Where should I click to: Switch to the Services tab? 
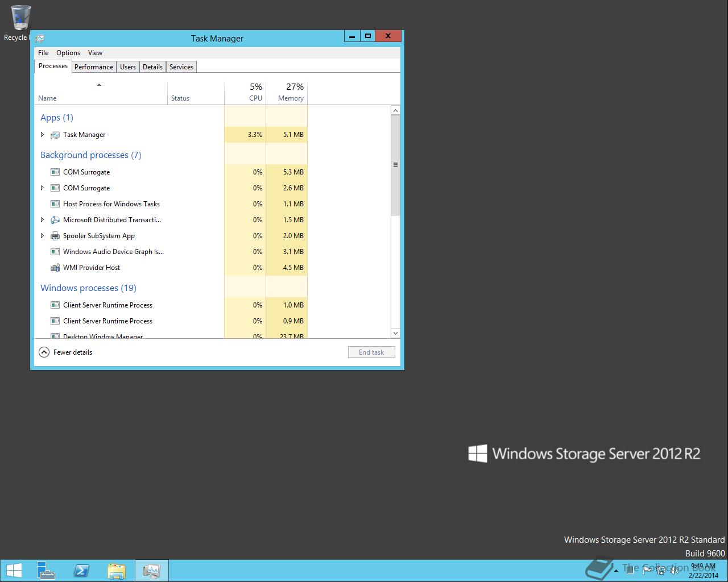pos(181,67)
